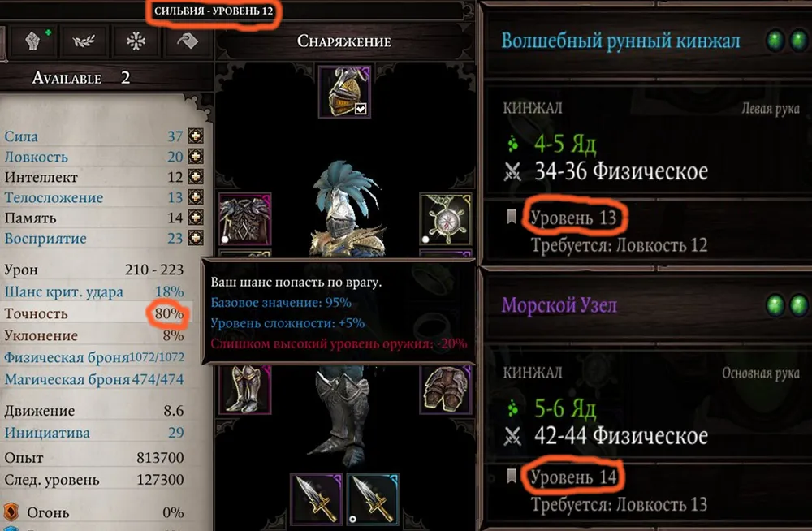Select the chest armor slot
812x531 pixels.
pyautogui.click(x=245, y=219)
